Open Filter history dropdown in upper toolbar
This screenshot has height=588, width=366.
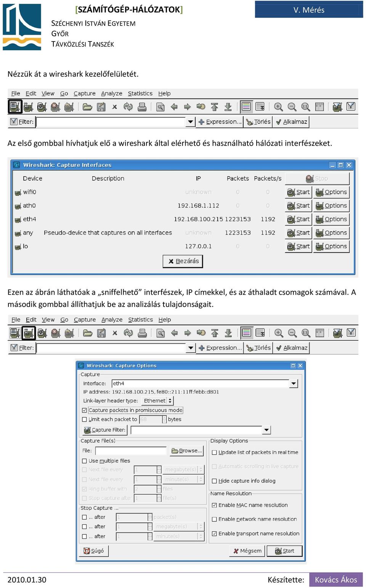190,122
